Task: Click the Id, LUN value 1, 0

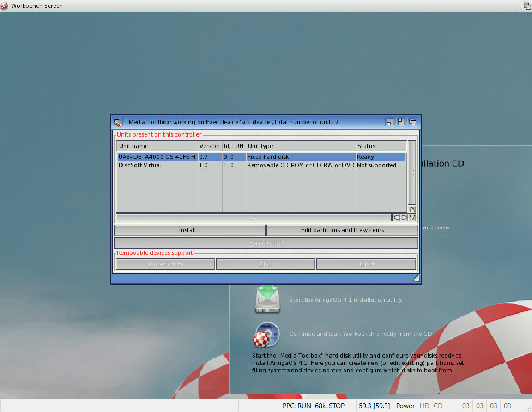Action: click(x=228, y=165)
